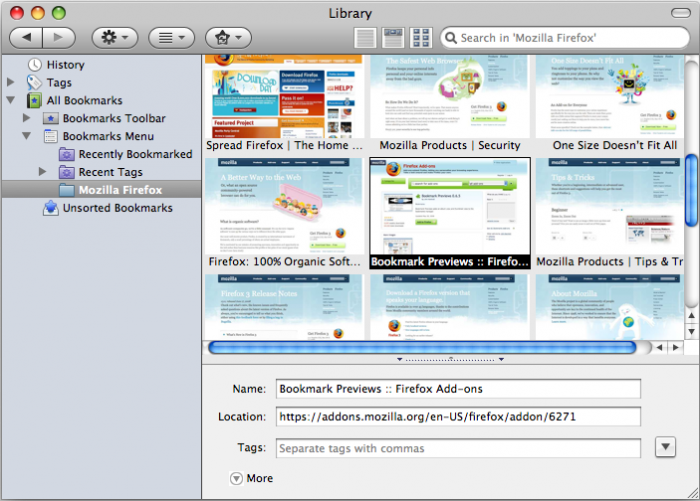Click the Bookmarks Menu icon

tap(50, 136)
